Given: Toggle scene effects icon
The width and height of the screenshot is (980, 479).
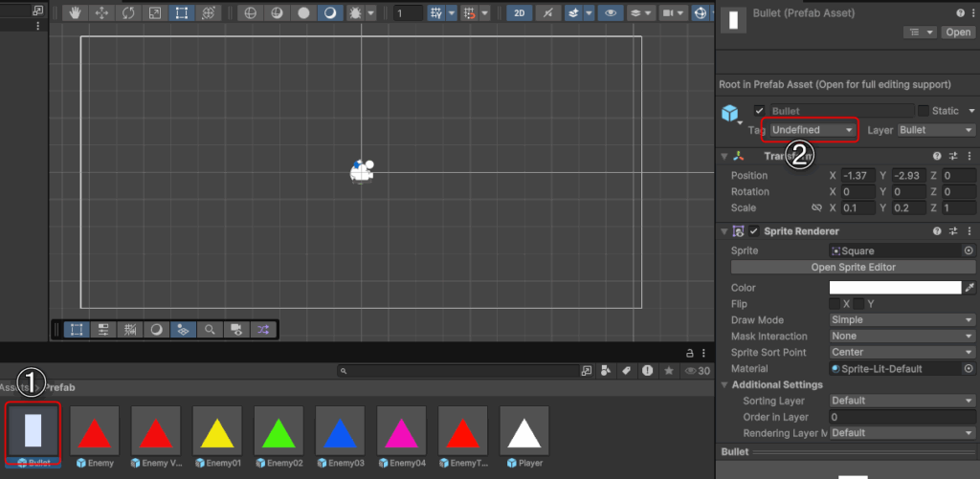Looking at the screenshot, I should (x=572, y=13).
